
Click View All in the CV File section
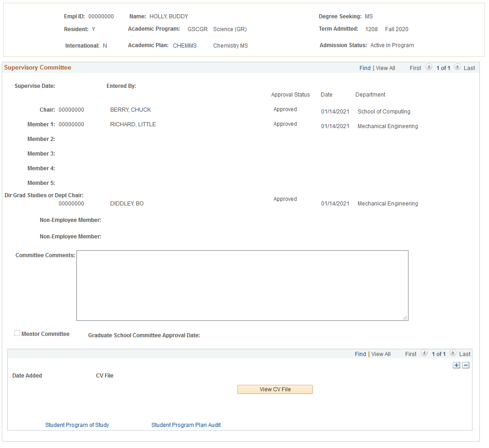[381, 354]
